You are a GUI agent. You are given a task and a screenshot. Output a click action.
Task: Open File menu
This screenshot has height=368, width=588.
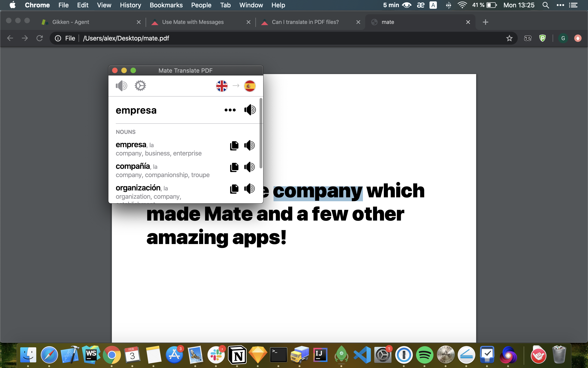(x=63, y=5)
